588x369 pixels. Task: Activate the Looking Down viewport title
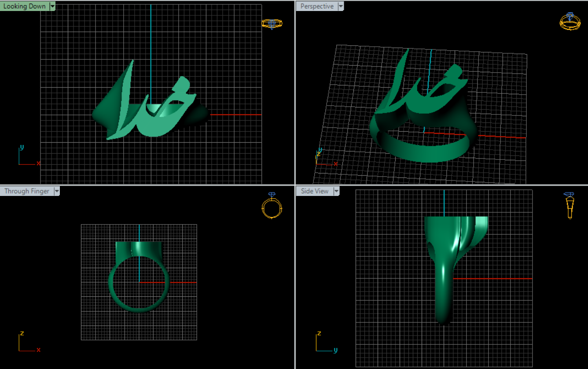24,6
